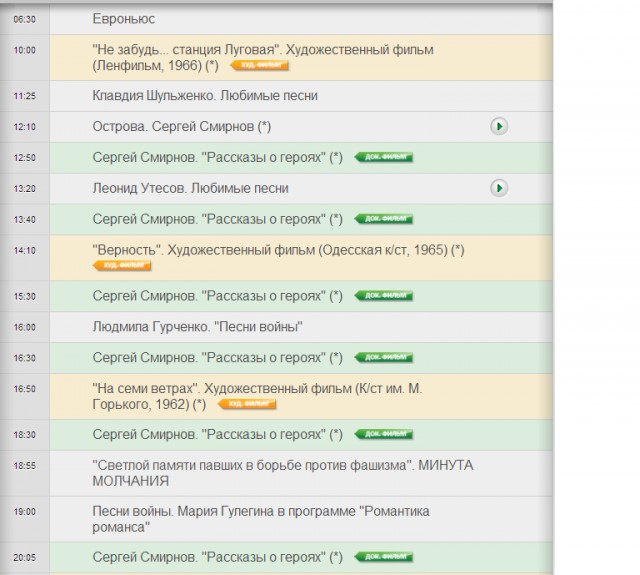This screenshot has width=640, height=575.
Task: Play the 12:10 Острова. Сергей Смирнов program
Action: 498,127
